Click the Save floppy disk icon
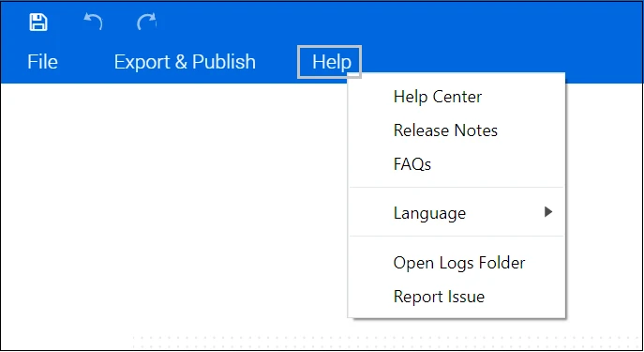Screen dimensions: 644x352 pyautogui.click(x=38, y=22)
